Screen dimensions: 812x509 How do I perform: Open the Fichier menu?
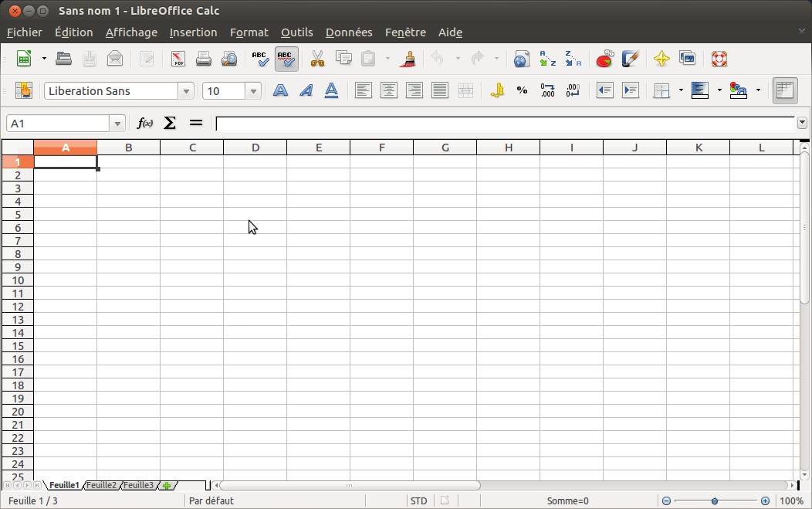coord(25,32)
